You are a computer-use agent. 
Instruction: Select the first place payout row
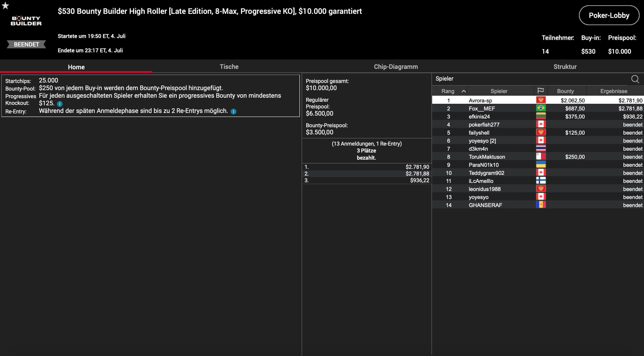point(367,167)
